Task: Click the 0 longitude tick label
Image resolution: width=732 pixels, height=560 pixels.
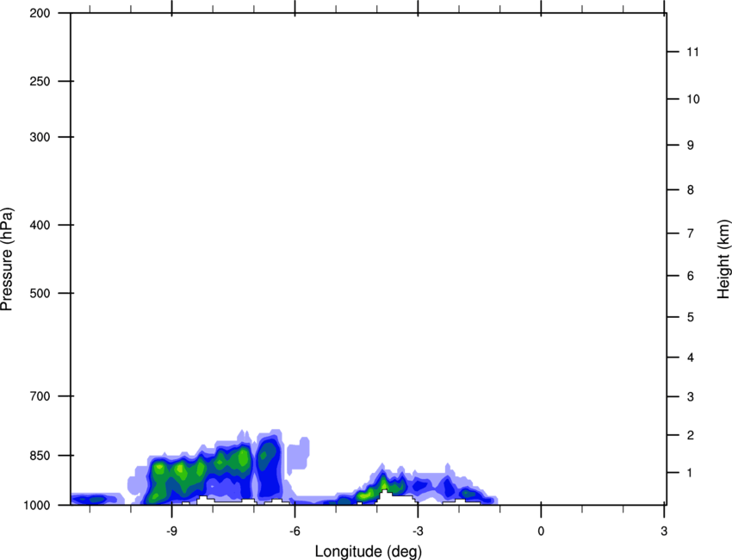Action: [x=541, y=532]
